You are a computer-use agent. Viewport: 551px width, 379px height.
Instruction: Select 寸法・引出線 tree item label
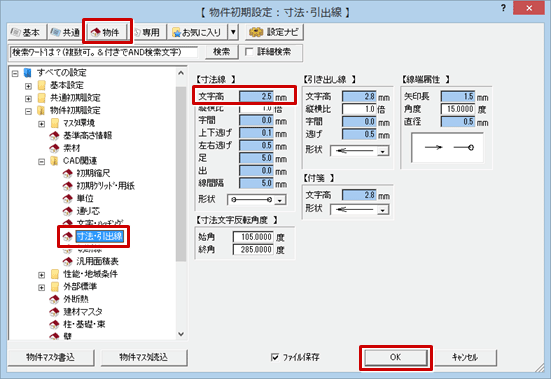[100, 236]
